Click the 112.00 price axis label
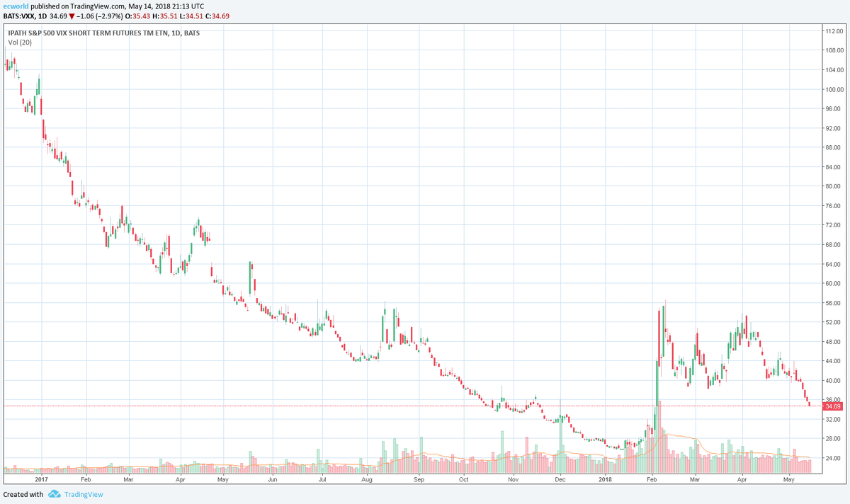This screenshot has width=850, height=504. (x=833, y=31)
